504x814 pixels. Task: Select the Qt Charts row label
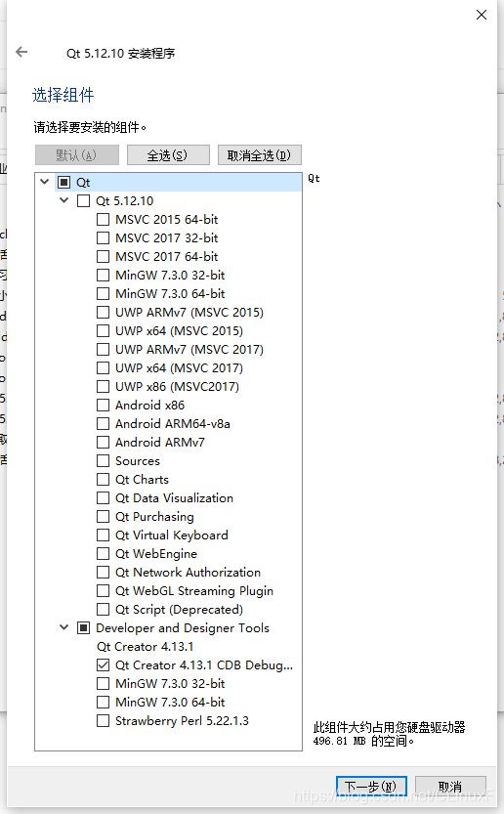[143, 480]
